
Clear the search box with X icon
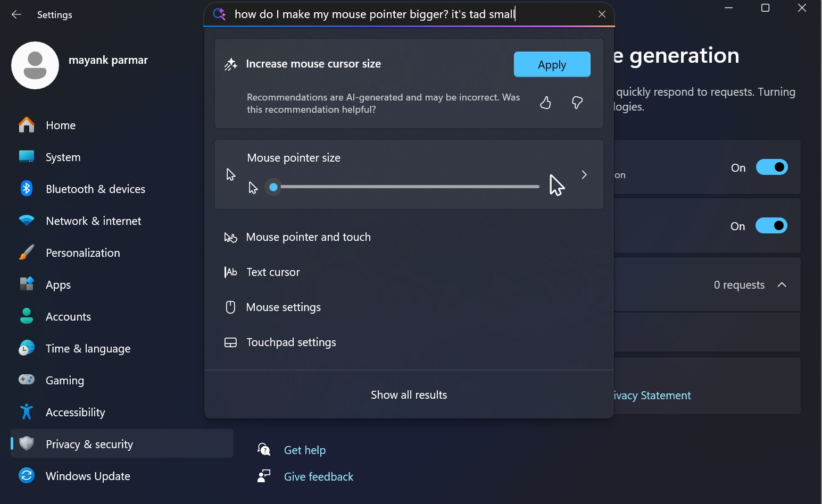pos(602,14)
